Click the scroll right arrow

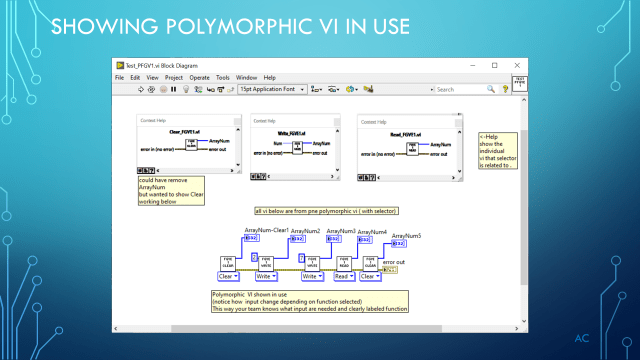pyautogui.click(x=517, y=329)
